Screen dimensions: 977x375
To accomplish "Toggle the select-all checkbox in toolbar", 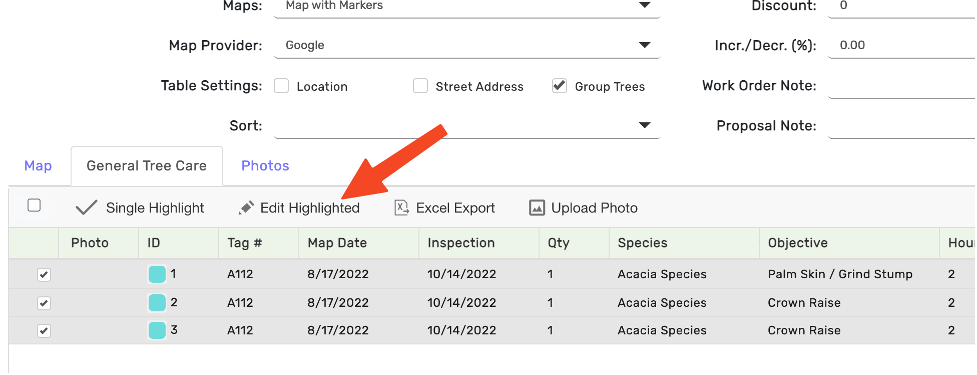I will tap(34, 206).
